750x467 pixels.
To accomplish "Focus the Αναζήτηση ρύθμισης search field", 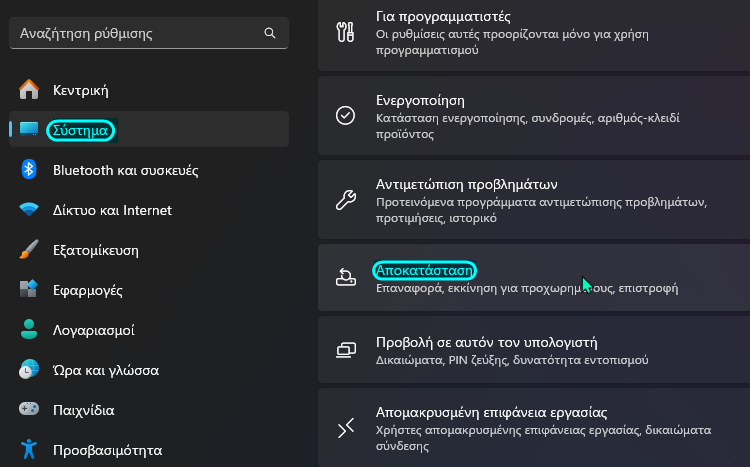I will (x=149, y=33).
